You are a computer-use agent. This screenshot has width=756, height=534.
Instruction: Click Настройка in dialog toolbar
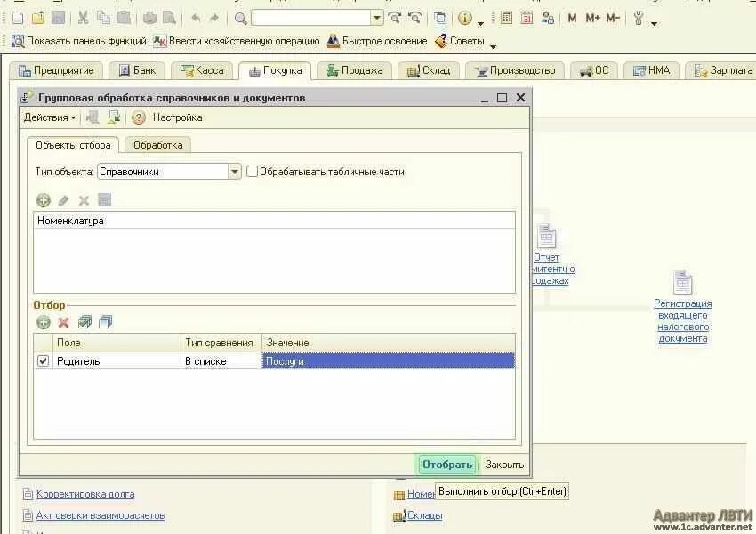point(177,117)
